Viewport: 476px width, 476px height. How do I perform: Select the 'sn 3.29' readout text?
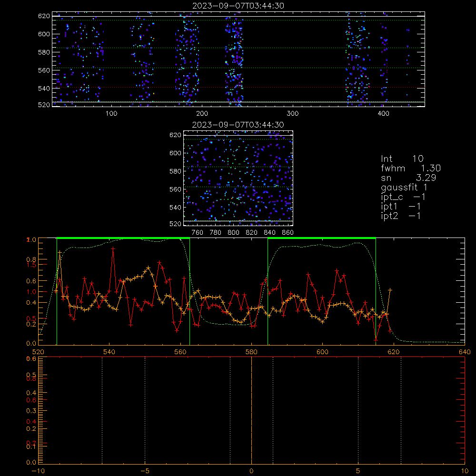pos(408,178)
